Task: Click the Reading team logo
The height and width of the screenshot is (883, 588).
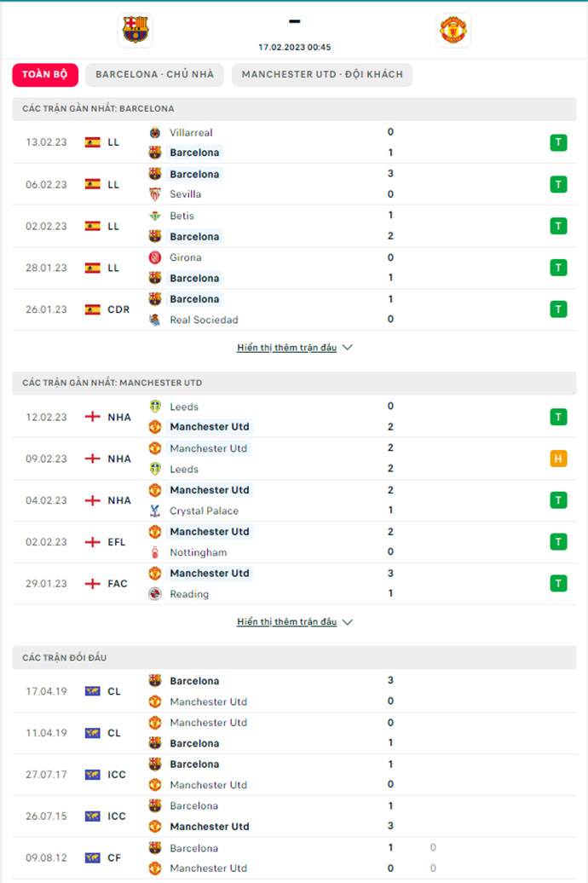Action: pyautogui.click(x=155, y=594)
